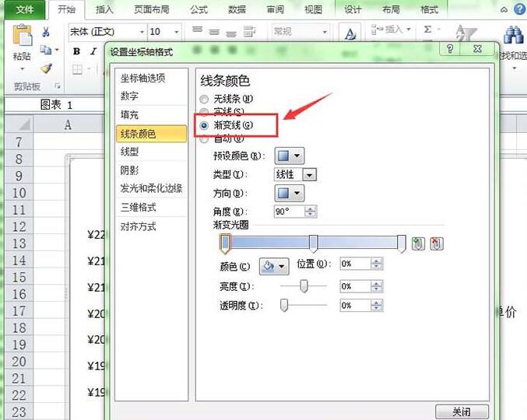Switch to the Review tab
Viewport: 527px width, 420px height.
click(276, 9)
